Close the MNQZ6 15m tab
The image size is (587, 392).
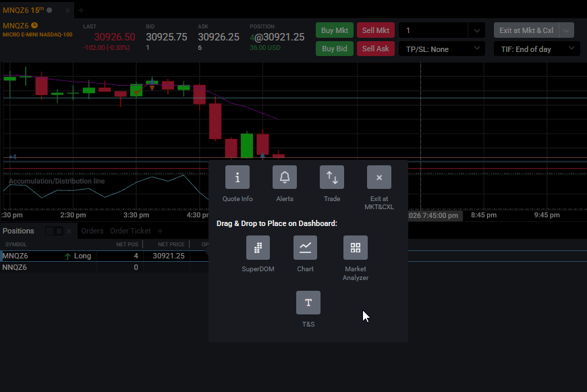[x=67, y=11]
